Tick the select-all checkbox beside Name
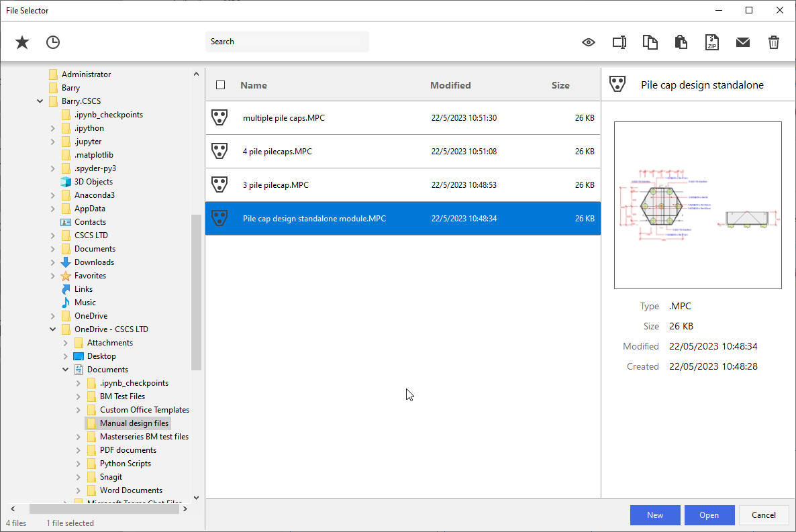This screenshot has height=532, width=796. coord(220,85)
